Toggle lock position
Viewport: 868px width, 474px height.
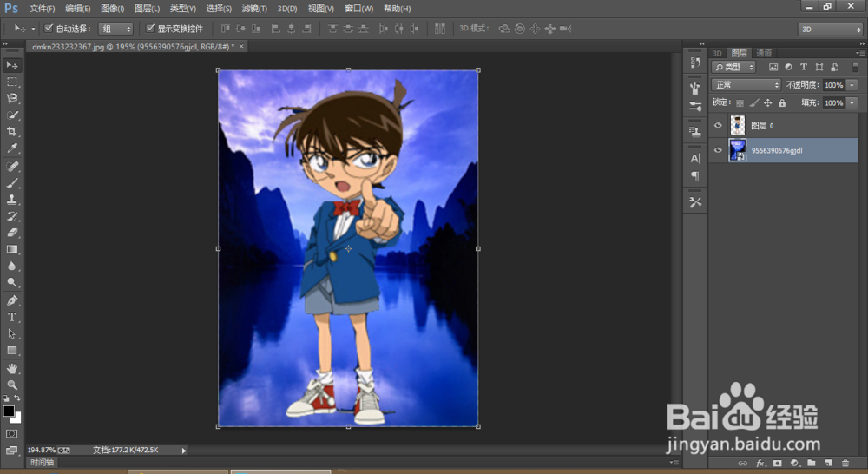768,103
